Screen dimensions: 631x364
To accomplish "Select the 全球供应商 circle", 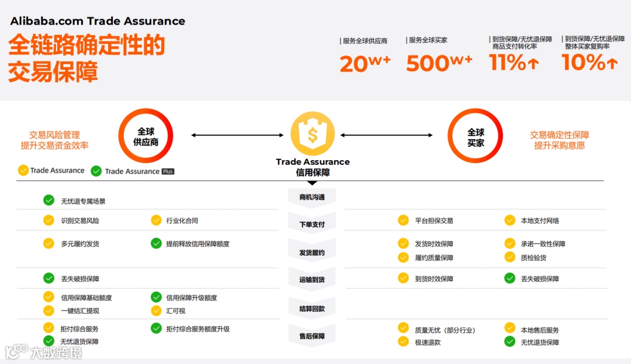I will click(145, 136).
